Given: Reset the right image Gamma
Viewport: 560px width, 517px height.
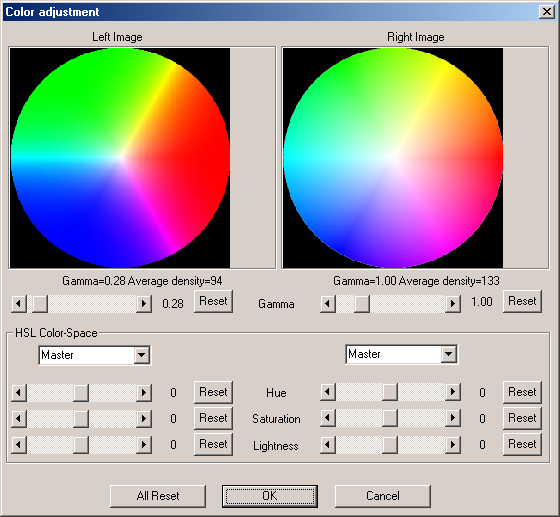Looking at the screenshot, I should point(522,301).
